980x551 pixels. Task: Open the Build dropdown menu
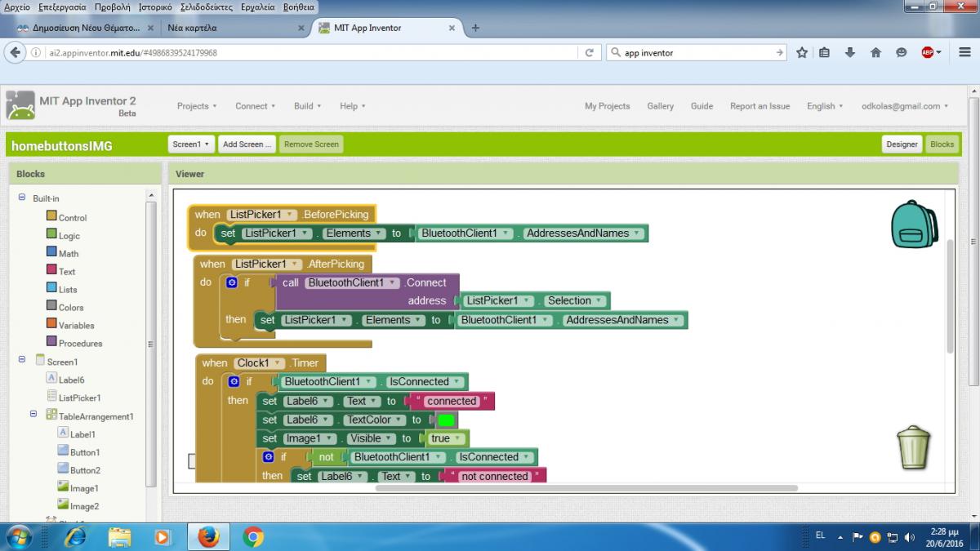[308, 106]
